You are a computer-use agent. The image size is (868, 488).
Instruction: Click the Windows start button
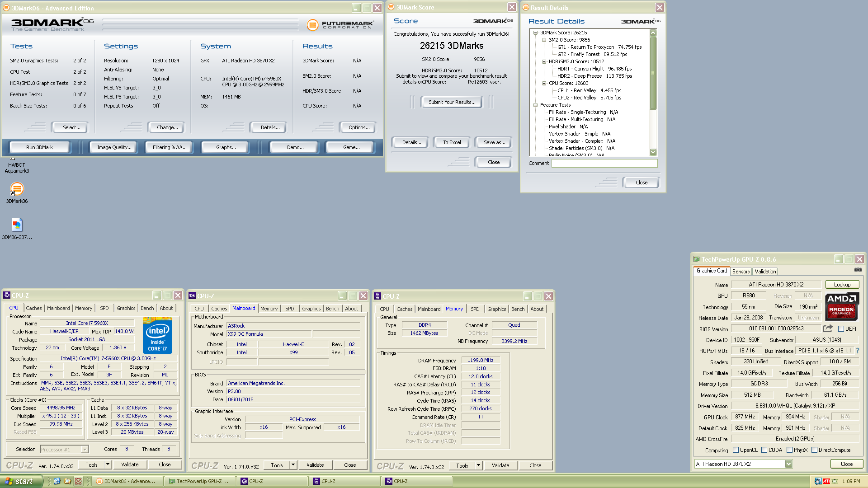pos(21,481)
